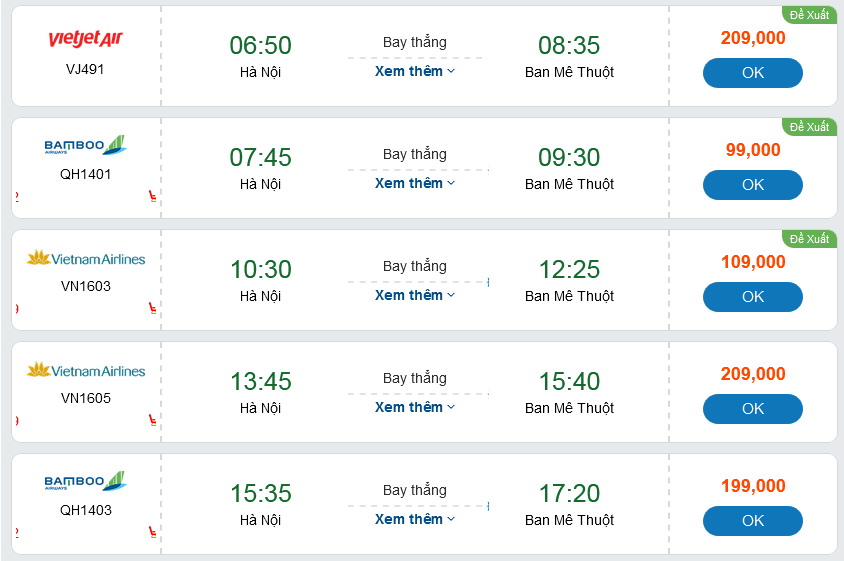Select the 99,000 Bamboo flight with OK
The height and width of the screenshot is (561, 844).
click(752, 185)
